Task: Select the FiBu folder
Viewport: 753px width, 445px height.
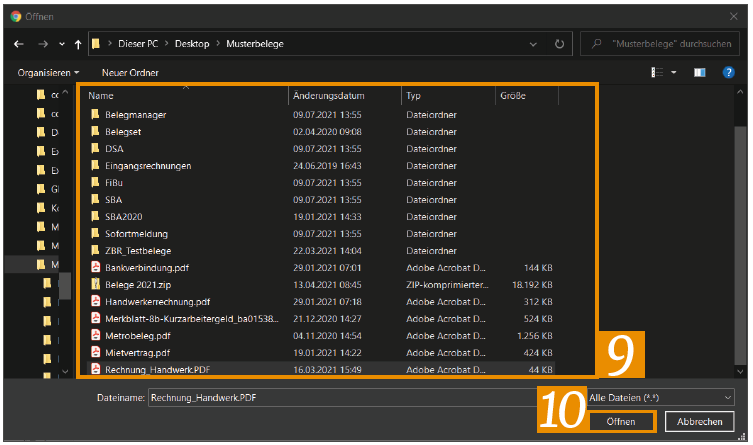Action: point(114,183)
